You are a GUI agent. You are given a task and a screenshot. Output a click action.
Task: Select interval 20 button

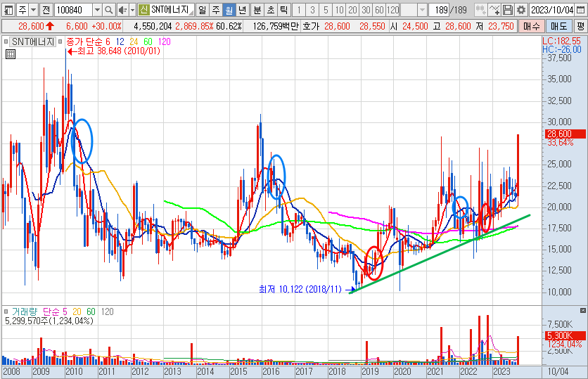(352, 10)
